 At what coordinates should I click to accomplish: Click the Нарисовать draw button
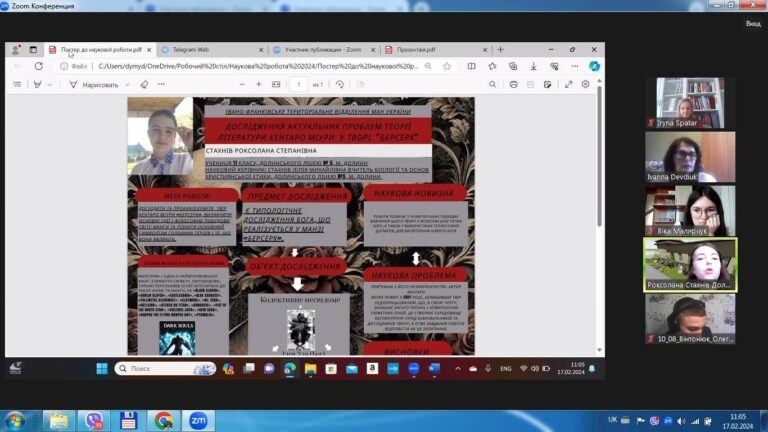click(x=94, y=85)
